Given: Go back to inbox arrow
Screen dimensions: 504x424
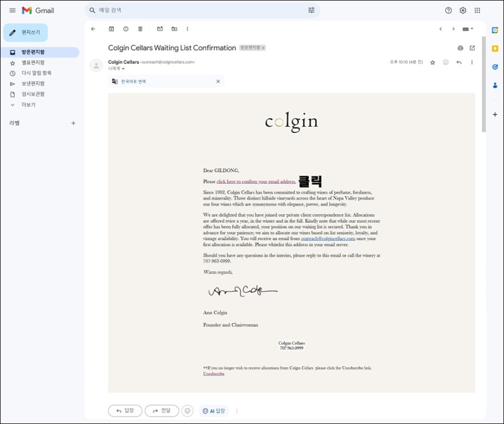Looking at the screenshot, I should coord(93,29).
